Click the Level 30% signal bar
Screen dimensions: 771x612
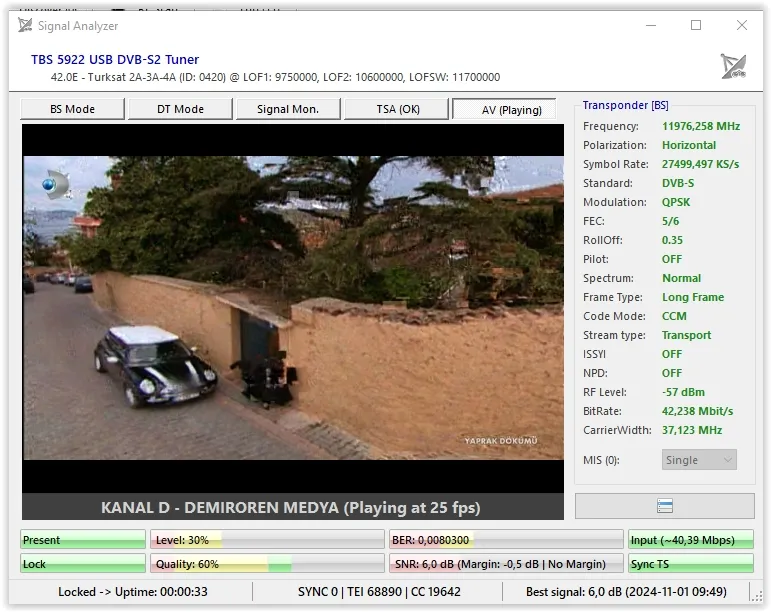pyautogui.click(x=267, y=540)
